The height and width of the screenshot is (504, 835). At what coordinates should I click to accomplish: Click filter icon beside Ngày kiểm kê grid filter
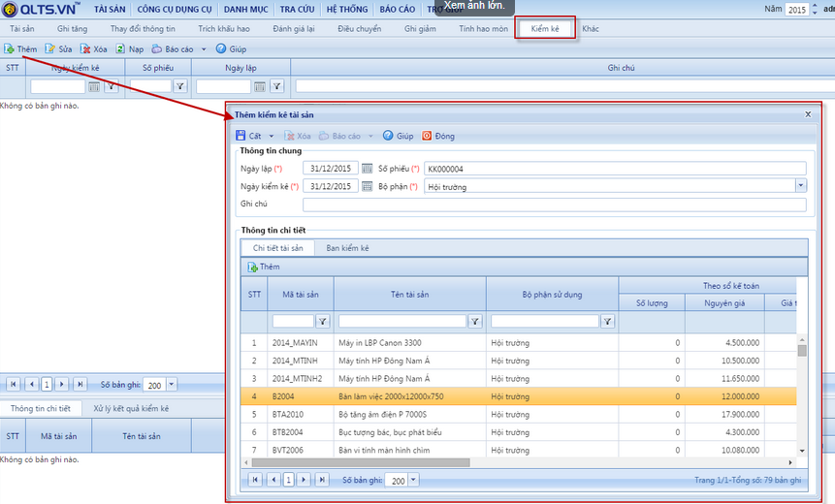(111, 86)
